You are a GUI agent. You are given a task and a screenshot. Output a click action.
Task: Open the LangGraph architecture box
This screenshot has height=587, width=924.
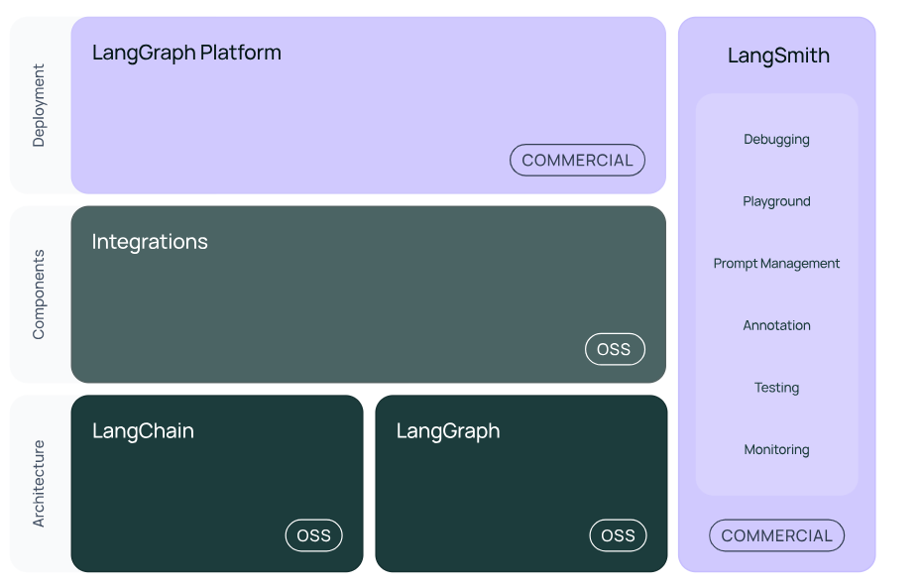(x=520, y=483)
